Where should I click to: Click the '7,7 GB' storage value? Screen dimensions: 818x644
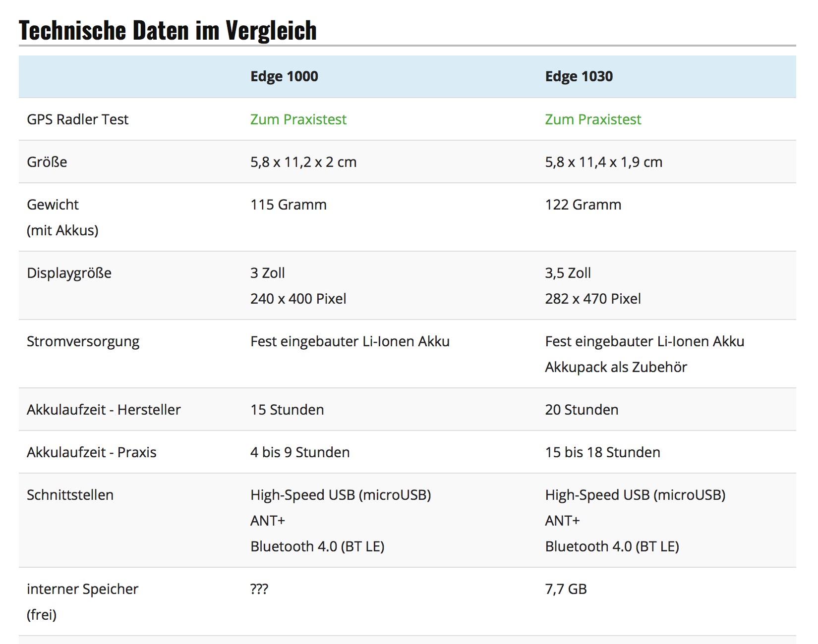pyautogui.click(x=566, y=589)
